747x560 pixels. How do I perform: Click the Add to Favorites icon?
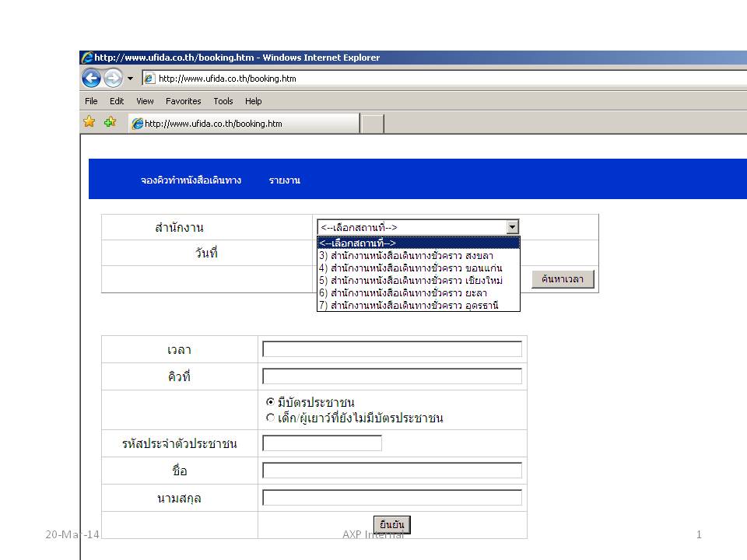(x=110, y=122)
